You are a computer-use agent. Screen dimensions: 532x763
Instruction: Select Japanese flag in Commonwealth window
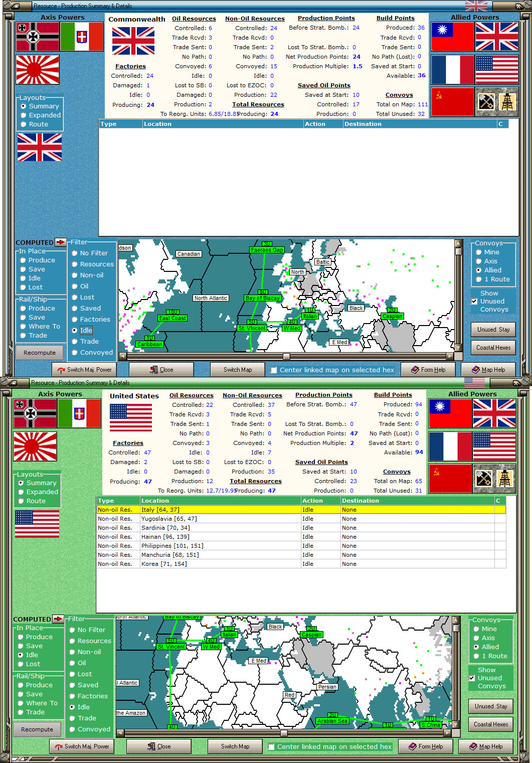tap(38, 70)
